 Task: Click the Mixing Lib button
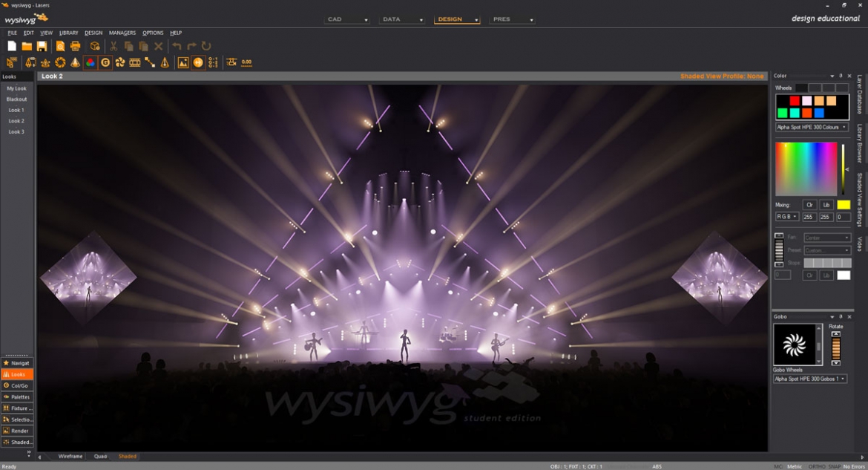click(x=826, y=205)
